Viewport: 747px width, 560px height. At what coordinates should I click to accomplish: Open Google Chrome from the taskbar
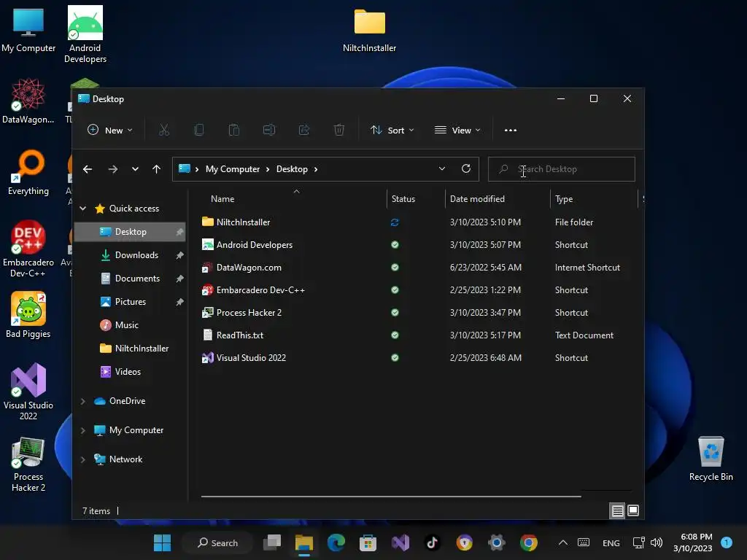(x=528, y=542)
